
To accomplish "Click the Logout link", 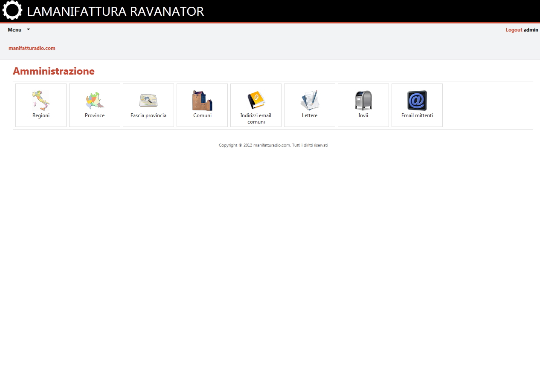I will click(x=513, y=30).
